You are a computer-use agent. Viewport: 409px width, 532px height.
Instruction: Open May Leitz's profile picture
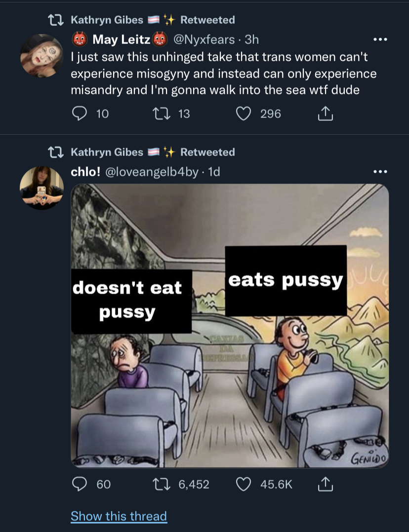(x=41, y=56)
